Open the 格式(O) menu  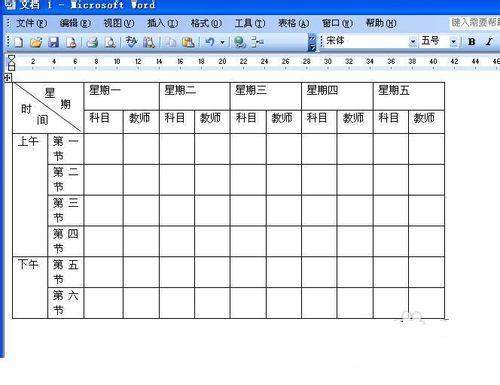point(206,23)
